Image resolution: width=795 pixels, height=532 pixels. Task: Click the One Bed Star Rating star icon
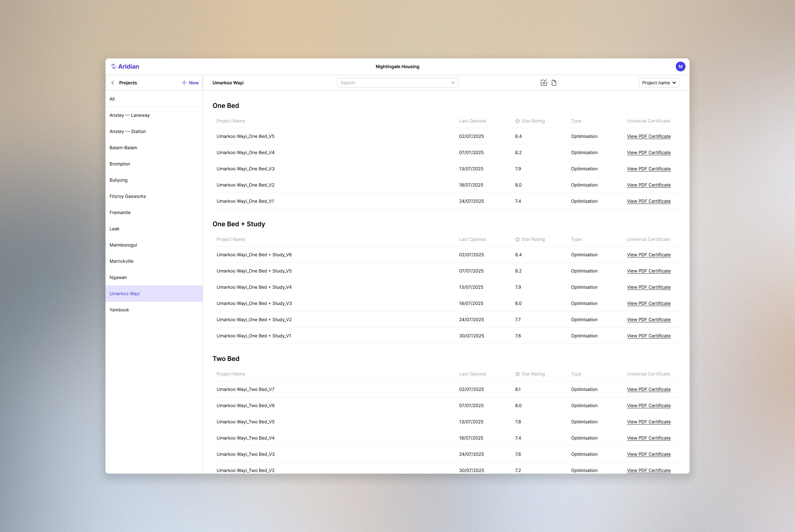pos(518,121)
